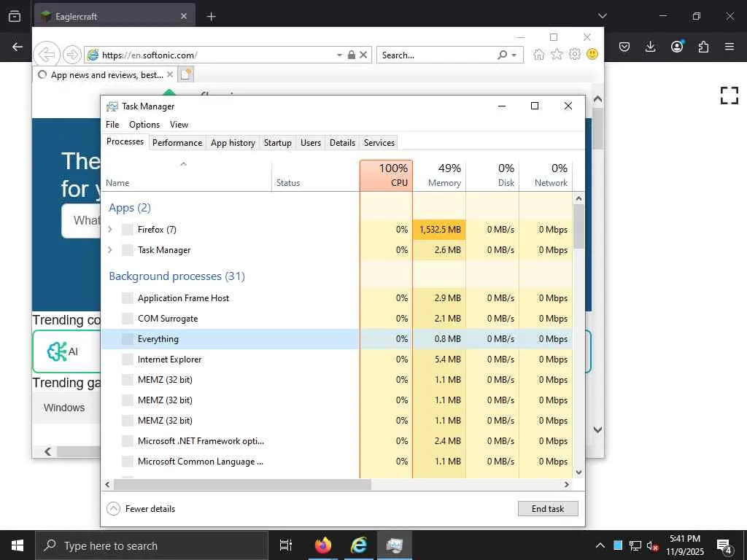
Task: Open Firefox extensions puzzle icon
Action: click(703, 47)
